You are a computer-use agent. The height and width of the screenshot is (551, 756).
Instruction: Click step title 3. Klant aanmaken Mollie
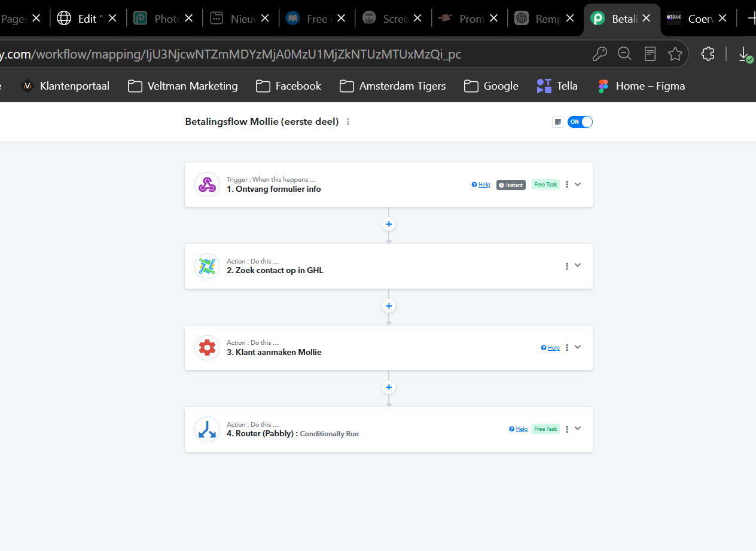point(274,353)
